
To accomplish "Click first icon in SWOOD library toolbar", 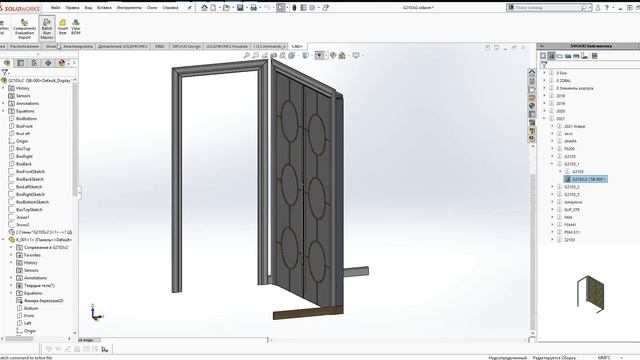I will [x=543, y=56].
